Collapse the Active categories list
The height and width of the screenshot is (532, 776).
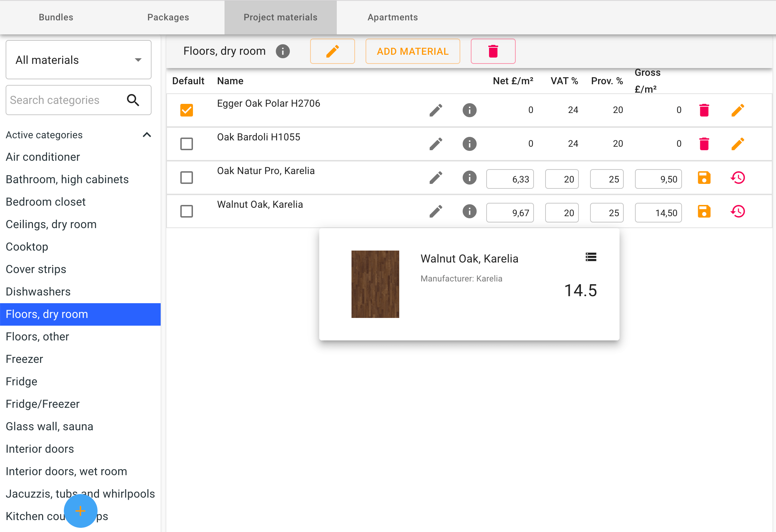(x=147, y=135)
